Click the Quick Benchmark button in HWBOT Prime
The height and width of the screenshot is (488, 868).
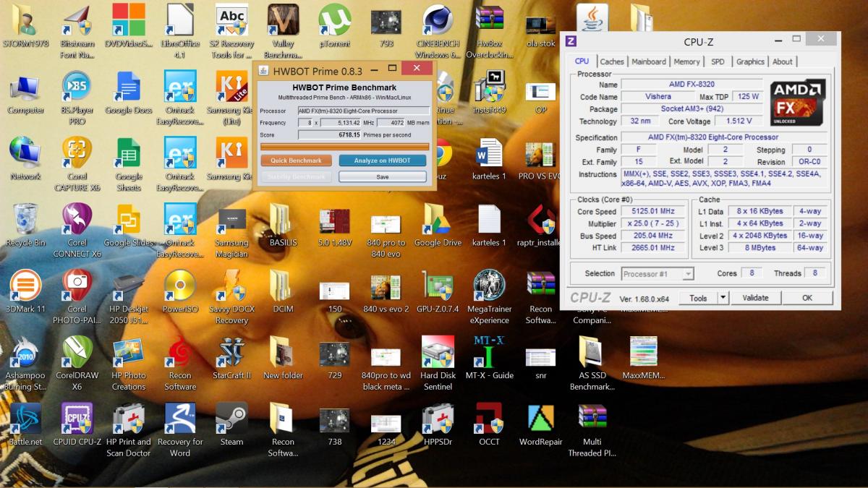[x=297, y=160]
